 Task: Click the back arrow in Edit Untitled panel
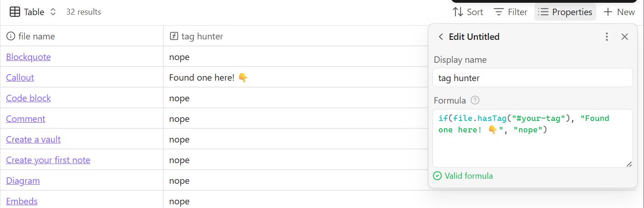441,37
